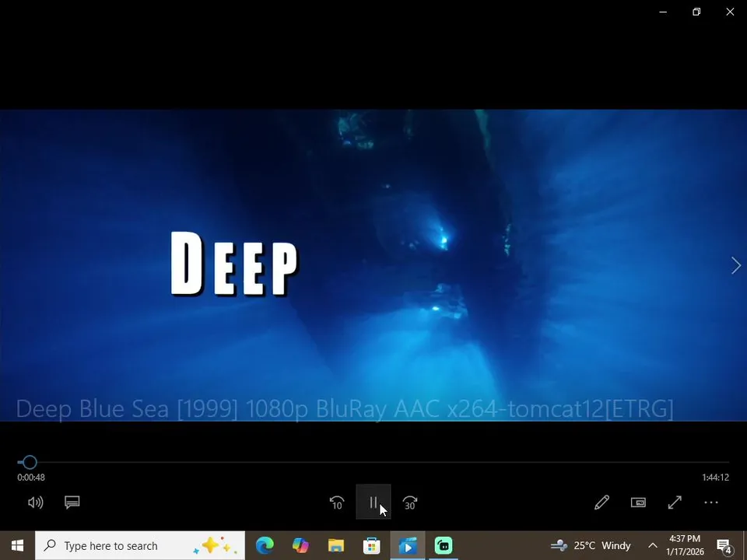The height and width of the screenshot is (560, 747).
Task: Click the video playback area
Action: point(373,265)
